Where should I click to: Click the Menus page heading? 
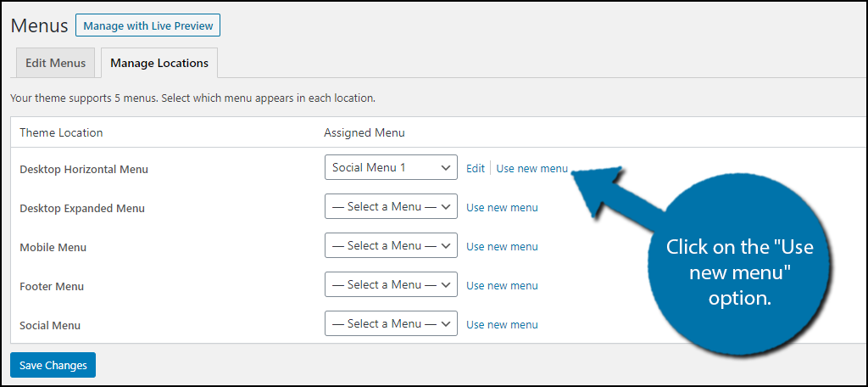coord(39,25)
